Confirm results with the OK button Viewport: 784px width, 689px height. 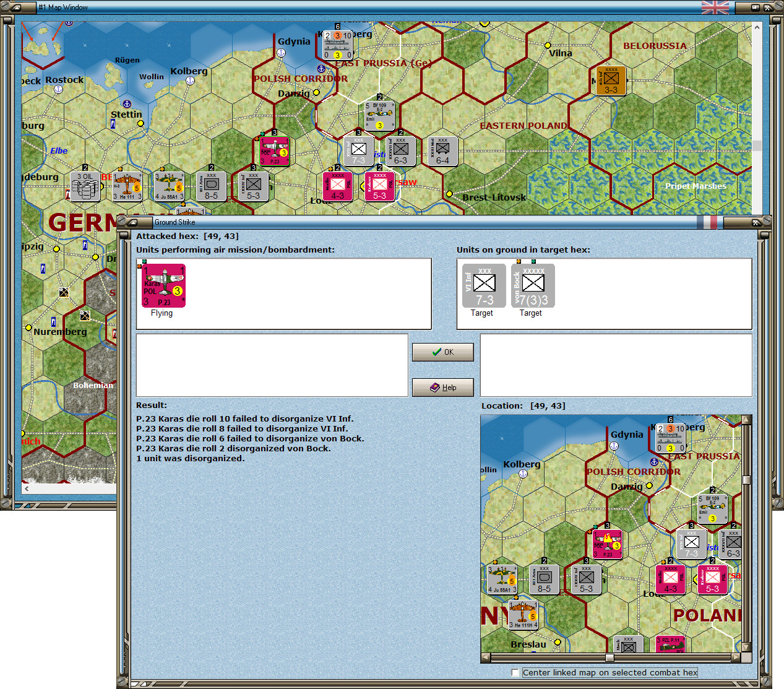pyautogui.click(x=442, y=352)
